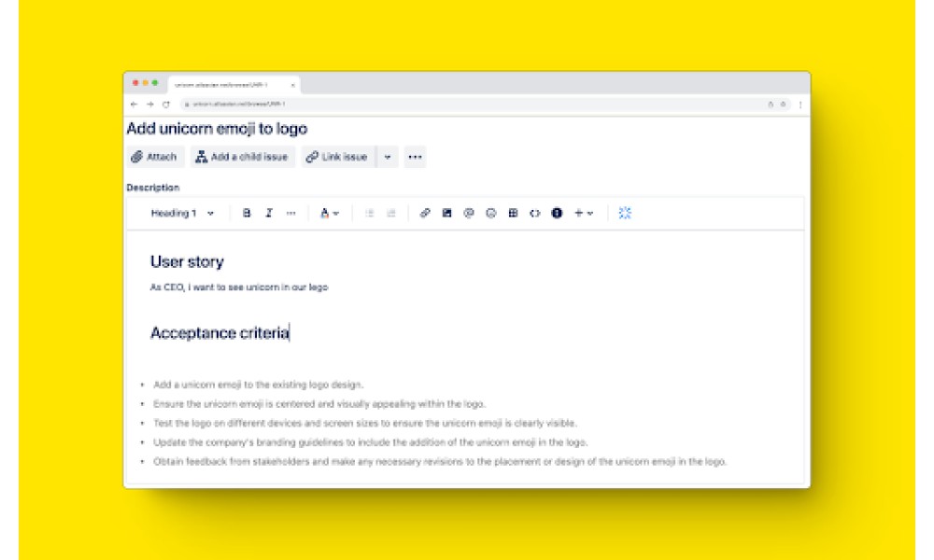Viewport: 934px width, 560px height.
Task: Click bullet starting 'Test the logo on different devices'
Action: [x=364, y=423]
